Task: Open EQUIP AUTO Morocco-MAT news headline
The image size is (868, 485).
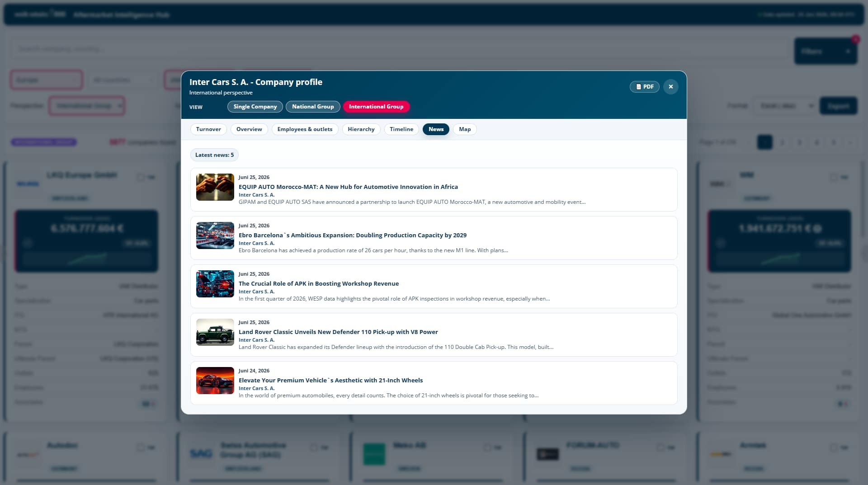Action: 348,187
